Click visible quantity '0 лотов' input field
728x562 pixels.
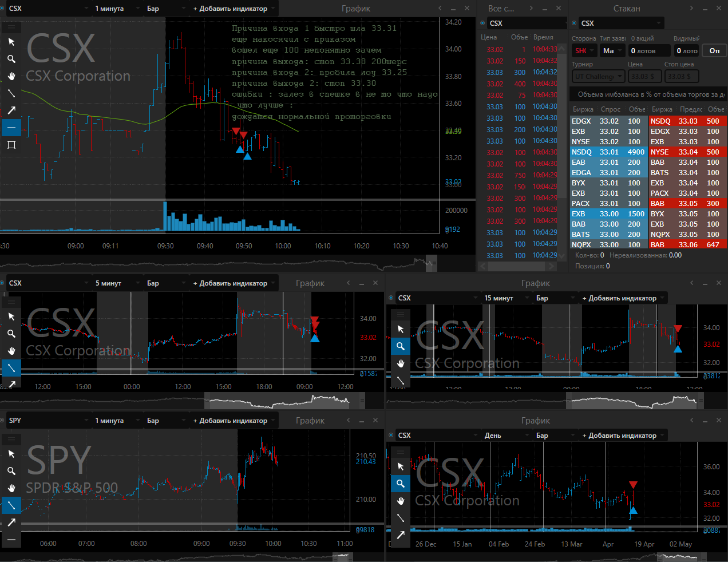click(686, 51)
